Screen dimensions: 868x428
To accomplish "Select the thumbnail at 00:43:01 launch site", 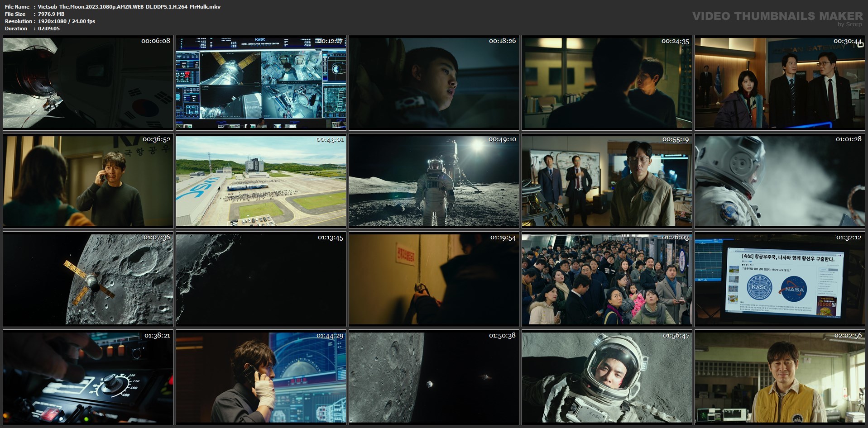I will click(x=261, y=181).
